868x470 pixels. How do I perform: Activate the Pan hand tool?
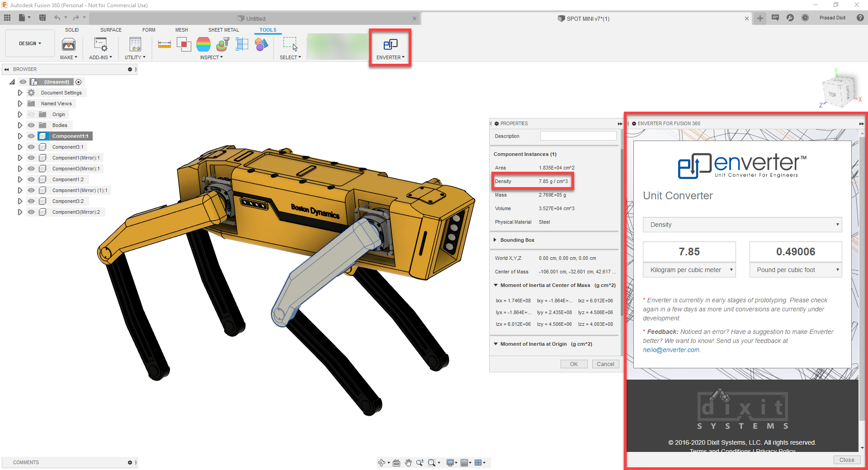[408, 462]
